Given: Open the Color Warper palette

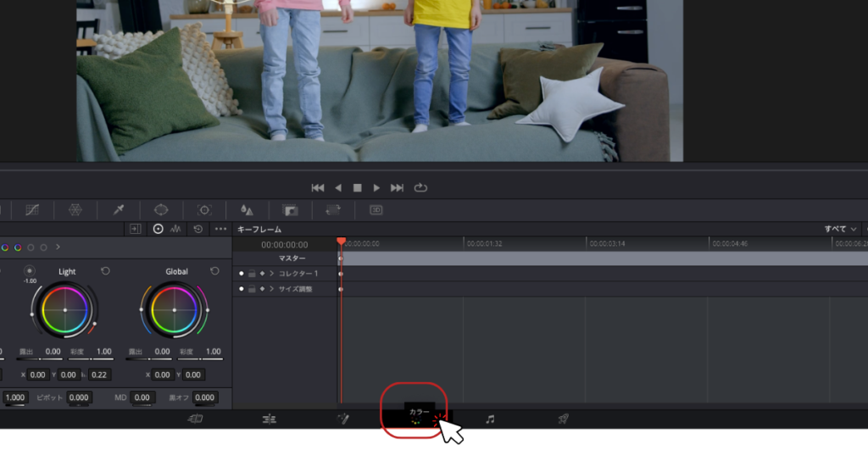Looking at the screenshot, I should [x=75, y=209].
